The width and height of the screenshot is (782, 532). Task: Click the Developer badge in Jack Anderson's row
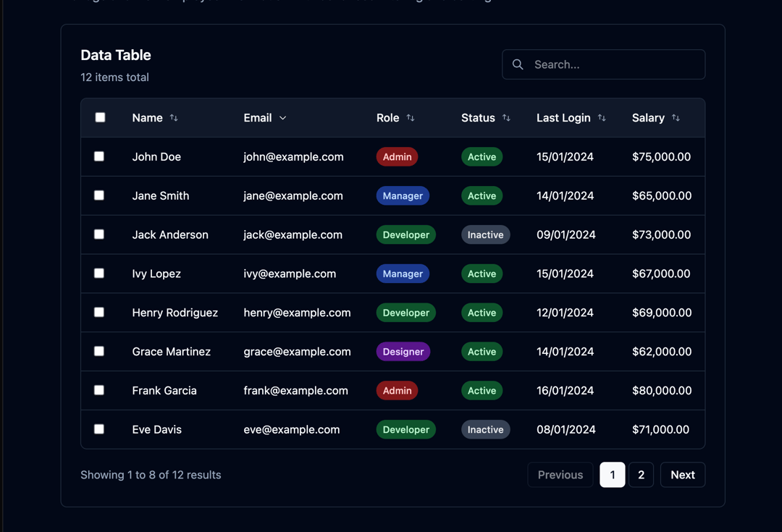(406, 235)
